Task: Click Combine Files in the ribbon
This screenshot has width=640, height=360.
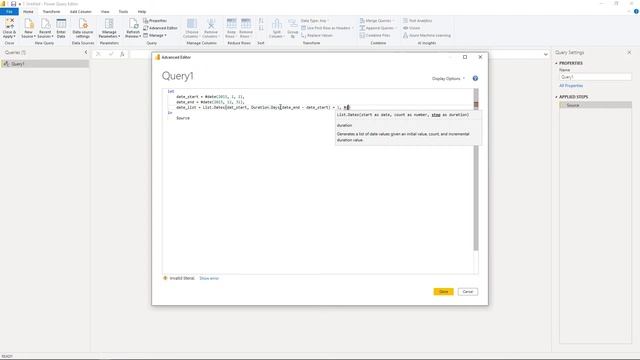Action: click(375, 36)
